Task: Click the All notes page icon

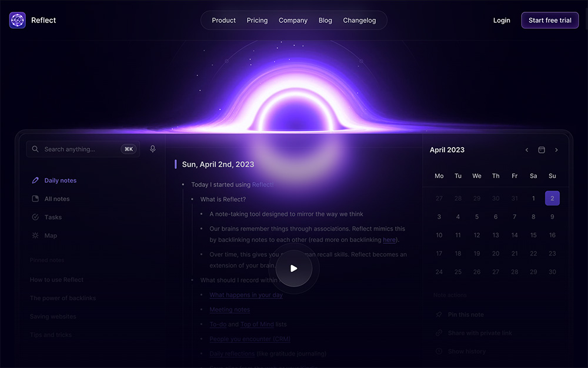Action: coord(35,198)
